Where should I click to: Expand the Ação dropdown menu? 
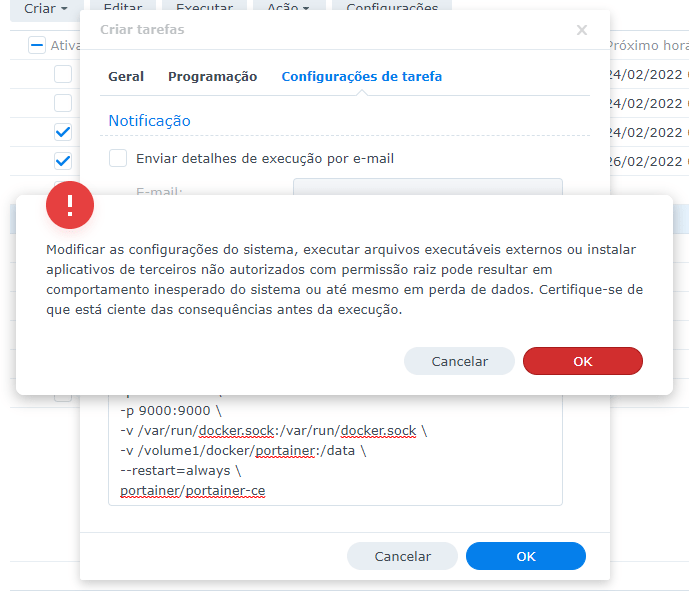[x=287, y=8]
